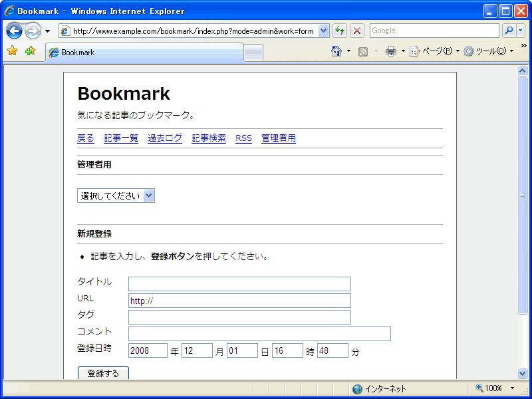The image size is (532, 399).
Task: Click the Home page icon
Action: tap(336, 51)
